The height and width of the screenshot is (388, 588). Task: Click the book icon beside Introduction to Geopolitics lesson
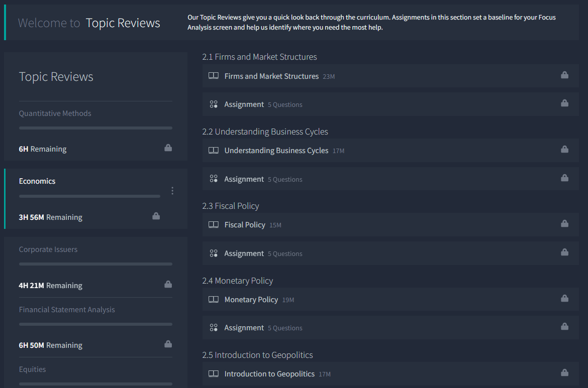(x=214, y=374)
